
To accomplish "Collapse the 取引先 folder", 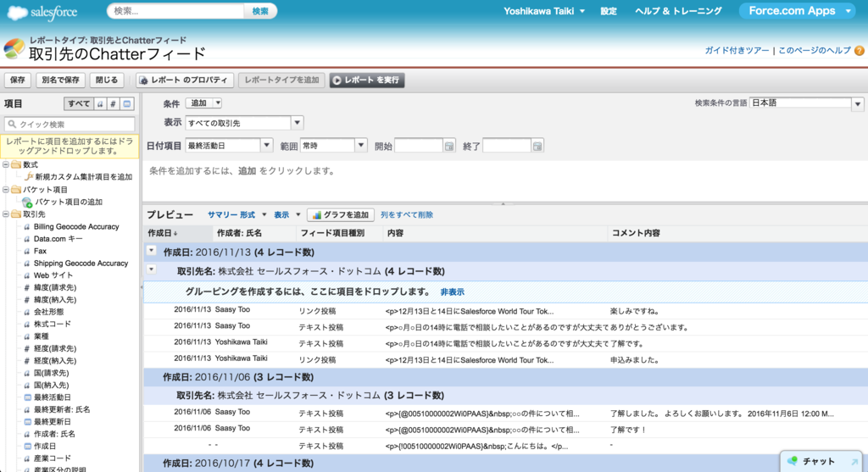I will pos(6,214).
